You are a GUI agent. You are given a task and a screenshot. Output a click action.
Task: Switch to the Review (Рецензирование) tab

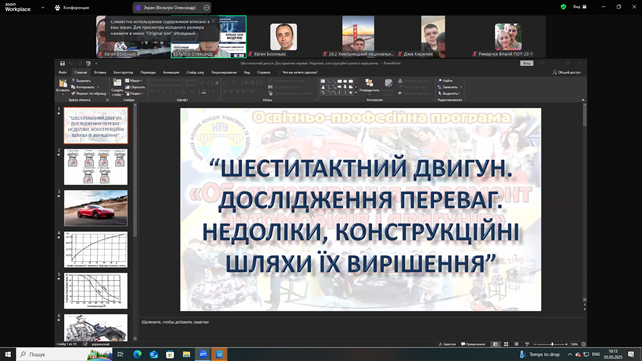pyautogui.click(x=224, y=72)
